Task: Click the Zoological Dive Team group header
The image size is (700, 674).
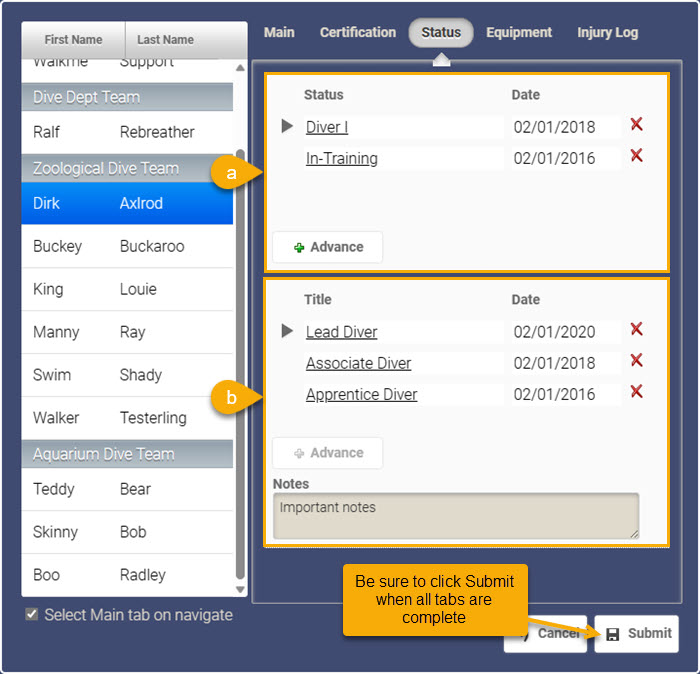Action: click(127, 168)
